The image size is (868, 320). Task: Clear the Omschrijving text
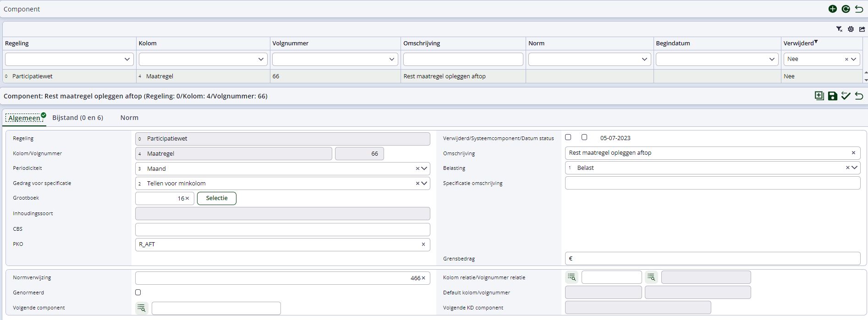853,153
